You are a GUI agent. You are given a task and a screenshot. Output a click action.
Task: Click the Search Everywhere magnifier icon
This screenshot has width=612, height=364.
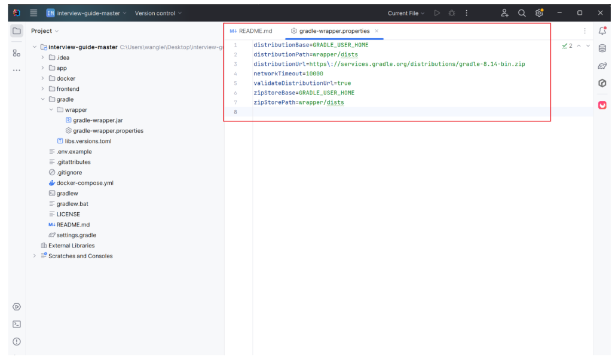click(522, 13)
